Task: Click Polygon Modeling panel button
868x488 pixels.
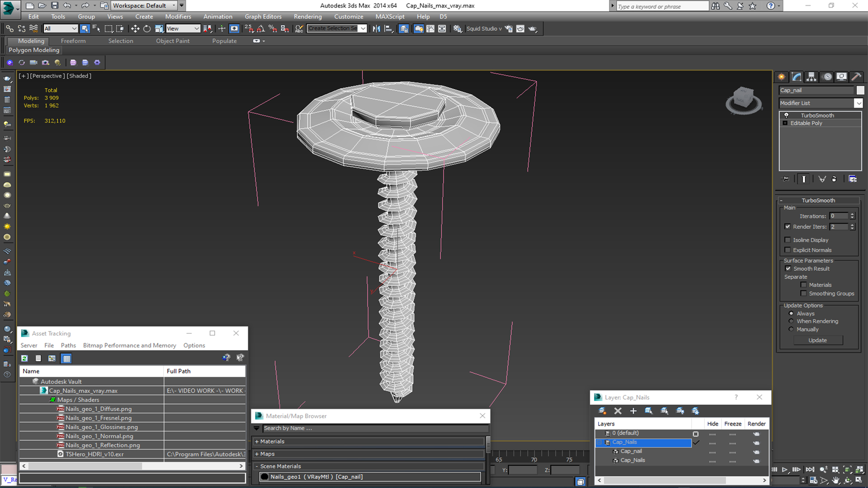Action: 34,50
